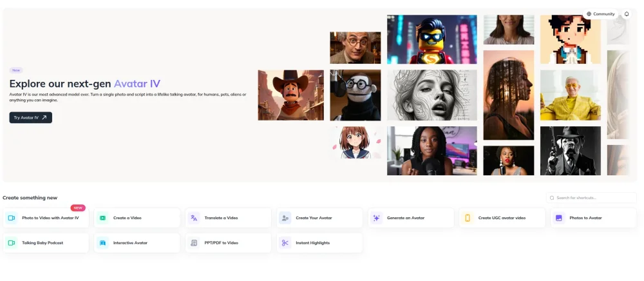Click the Create a Video green icon
Viewport: 644px width, 281px height.
point(102,218)
